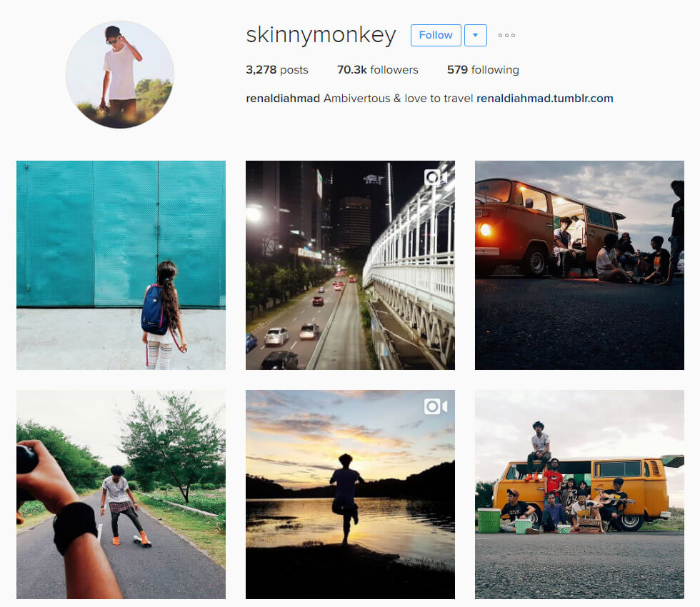The image size is (700, 607).
Task: View the 579 following list
Action: [x=483, y=70]
